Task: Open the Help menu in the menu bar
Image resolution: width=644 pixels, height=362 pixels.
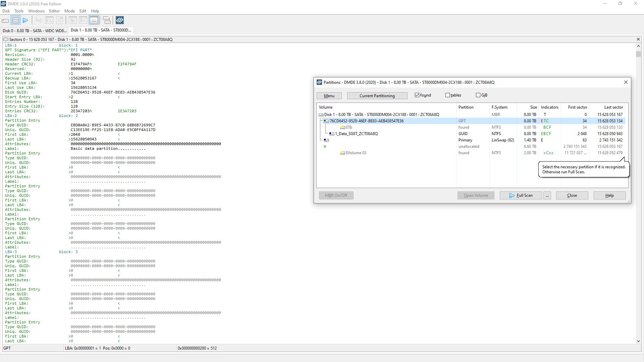Action: pos(95,11)
